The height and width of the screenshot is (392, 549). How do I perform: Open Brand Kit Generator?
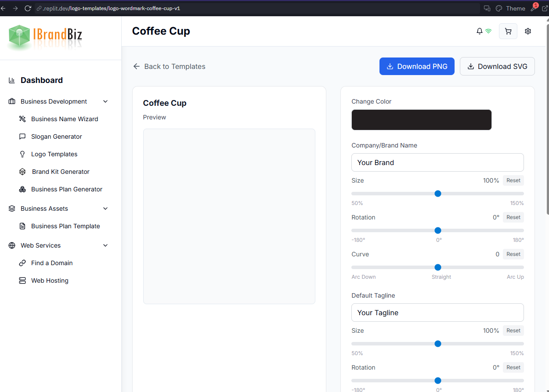tap(61, 172)
